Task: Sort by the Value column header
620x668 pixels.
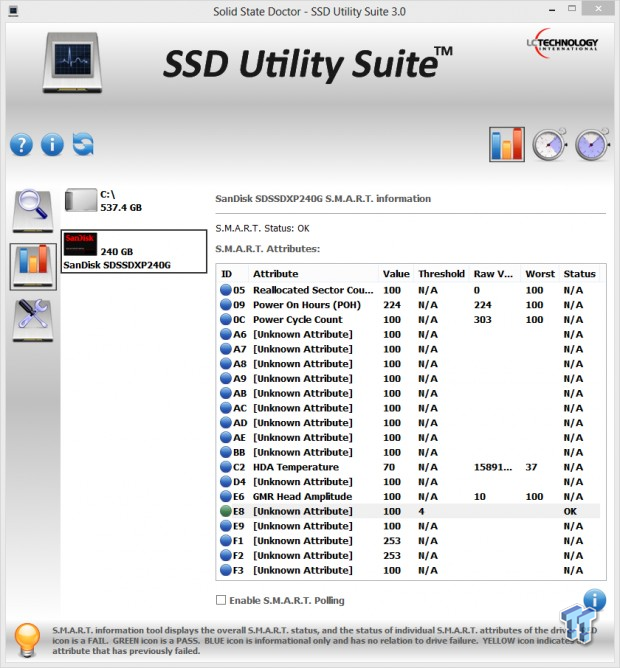Action: coord(396,274)
